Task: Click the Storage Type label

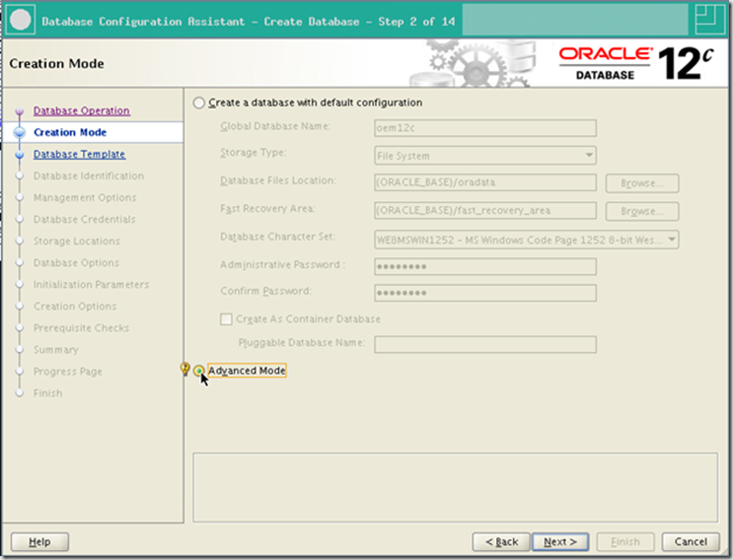Action: (x=253, y=153)
